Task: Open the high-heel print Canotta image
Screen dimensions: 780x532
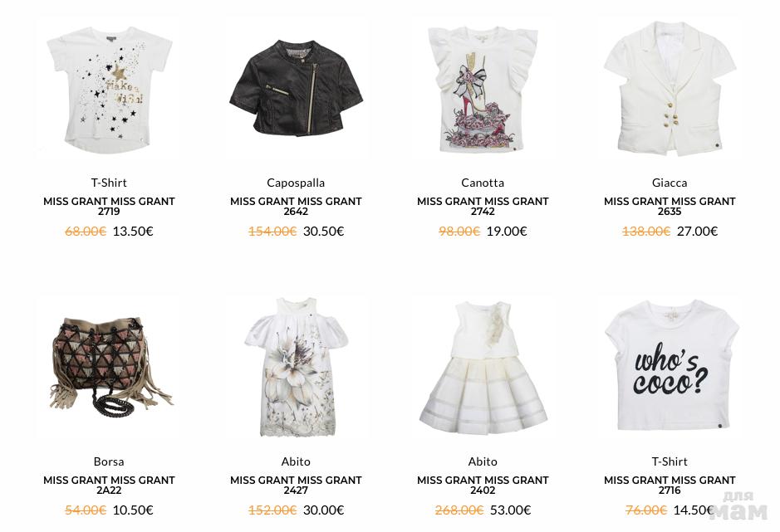Action: (483, 88)
